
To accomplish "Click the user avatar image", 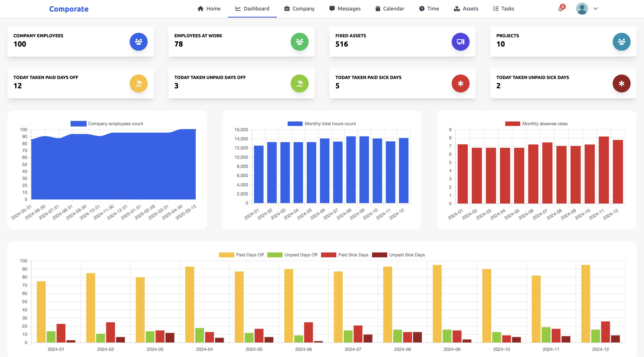I will (x=582, y=9).
